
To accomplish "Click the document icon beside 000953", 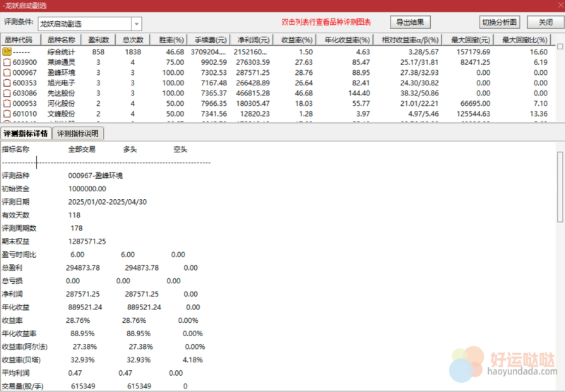I will (x=7, y=103).
